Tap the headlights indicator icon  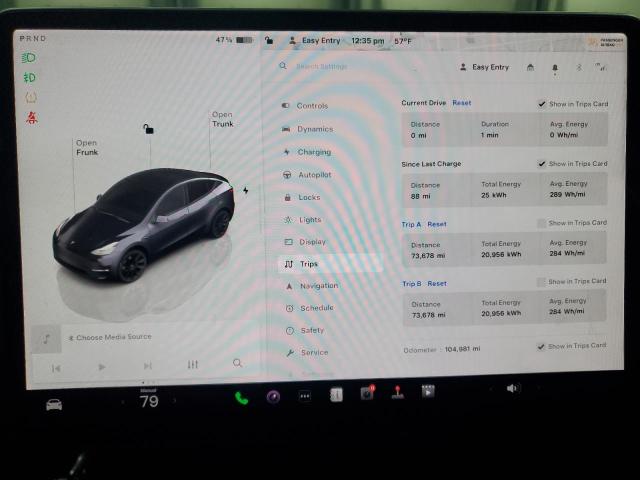click(x=29, y=58)
